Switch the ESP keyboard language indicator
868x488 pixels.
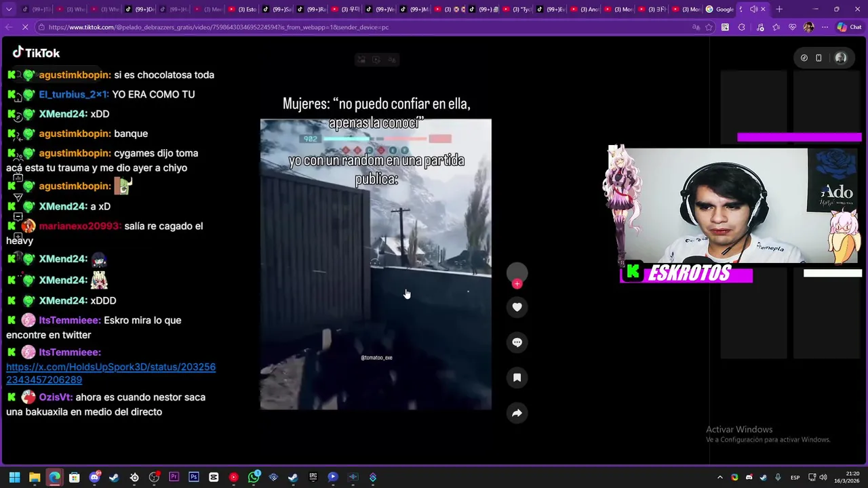pos(794,477)
